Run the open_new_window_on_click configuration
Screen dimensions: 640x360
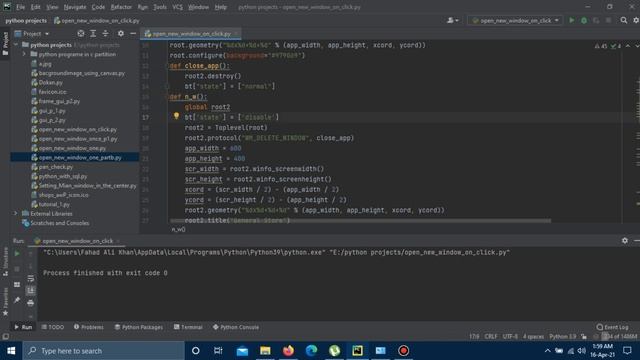(571, 20)
